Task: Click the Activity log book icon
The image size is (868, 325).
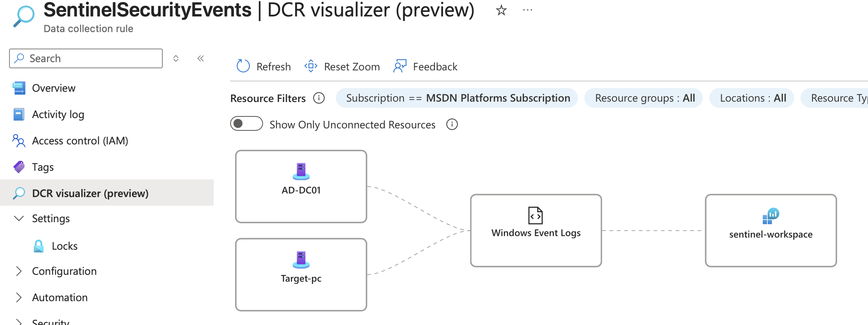Action: tap(19, 114)
